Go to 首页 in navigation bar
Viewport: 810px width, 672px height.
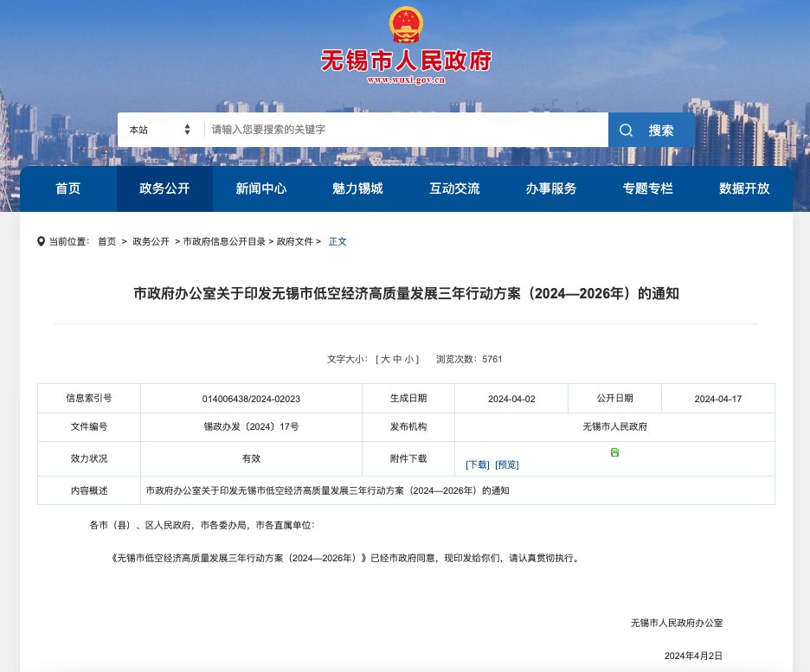click(x=68, y=189)
